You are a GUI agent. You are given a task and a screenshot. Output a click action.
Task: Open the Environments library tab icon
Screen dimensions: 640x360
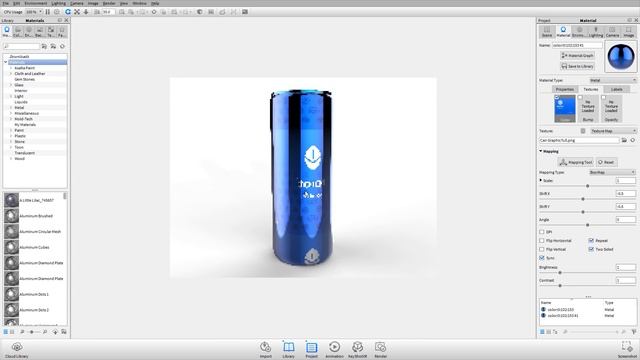[29, 31]
